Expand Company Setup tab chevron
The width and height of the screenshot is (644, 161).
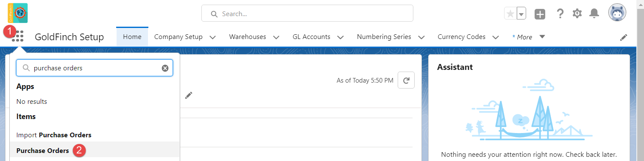point(213,37)
